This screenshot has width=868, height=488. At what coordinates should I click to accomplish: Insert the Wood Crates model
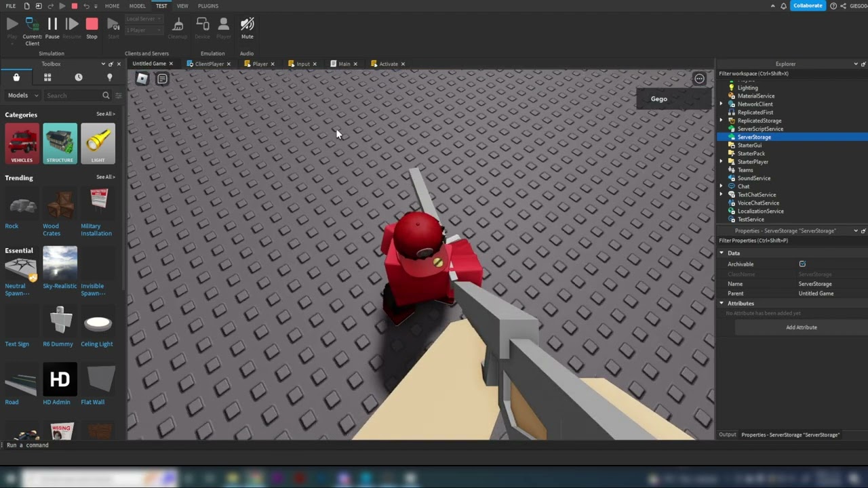pos(60,205)
